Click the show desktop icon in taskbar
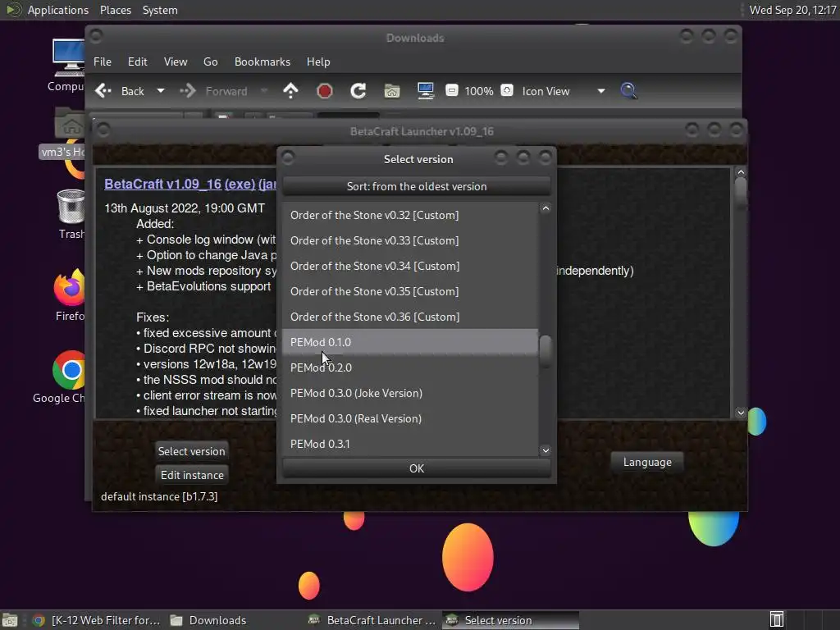The image size is (840, 630). [10, 620]
